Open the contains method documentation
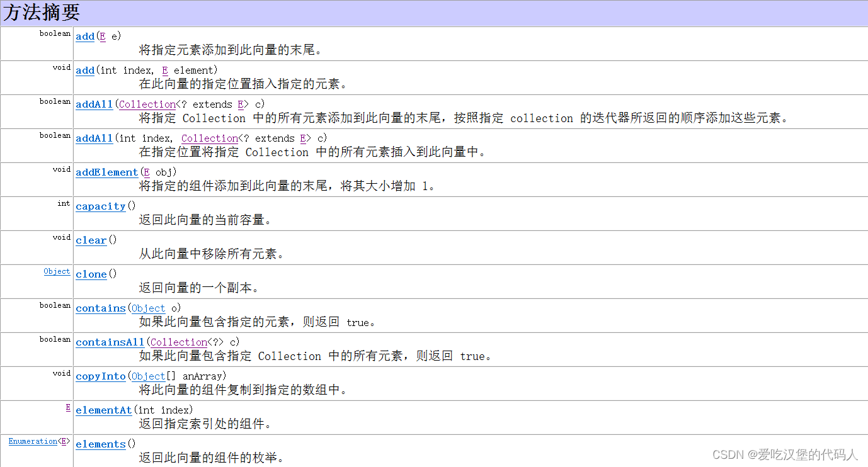Screen dimensions: 868x467 coord(100,308)
